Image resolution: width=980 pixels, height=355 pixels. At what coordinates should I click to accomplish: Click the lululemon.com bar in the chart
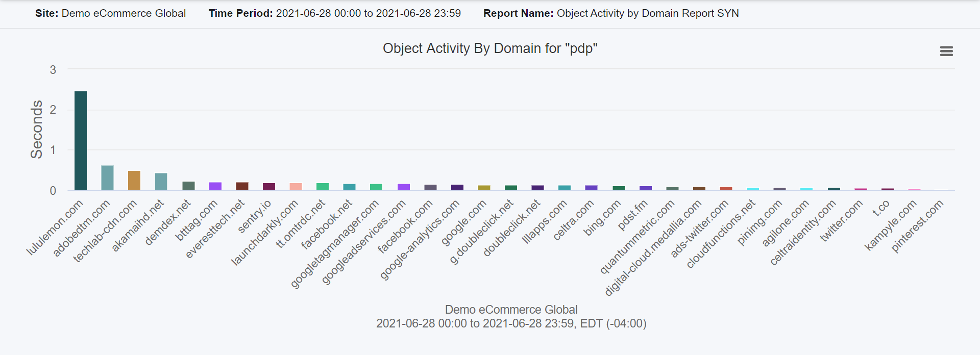(x=81, y=141)
